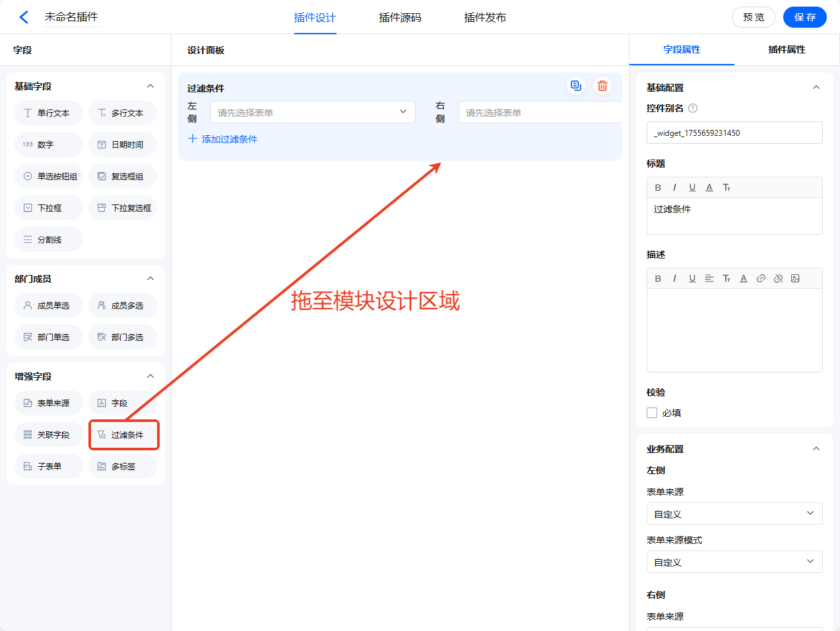Click the unlink icon in 描述 toolbar
This screenshot has width=840, height=631.
point(778,278)
